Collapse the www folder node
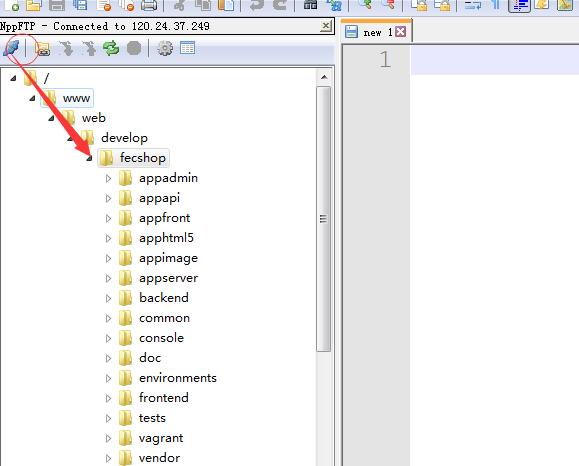Viewport: 579px width, 466px height. [32, 98]
